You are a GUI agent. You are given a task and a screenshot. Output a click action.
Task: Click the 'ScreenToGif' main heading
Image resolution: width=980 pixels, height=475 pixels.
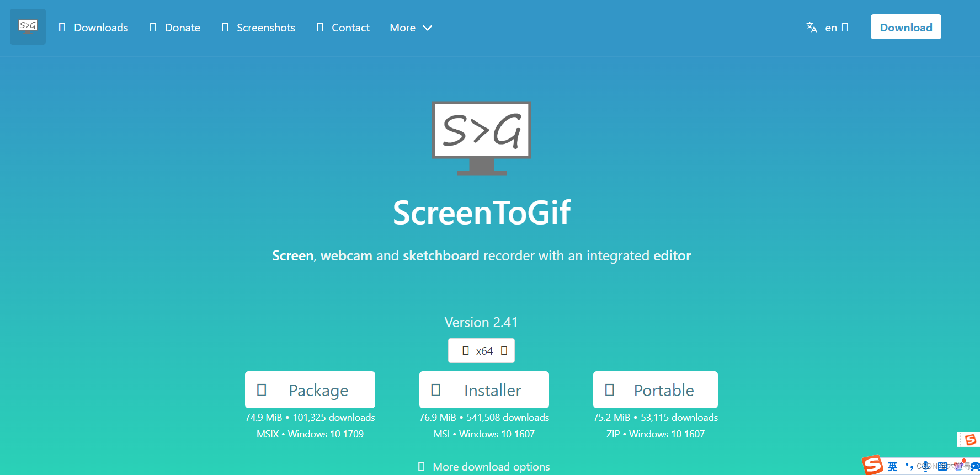(482, 212)
